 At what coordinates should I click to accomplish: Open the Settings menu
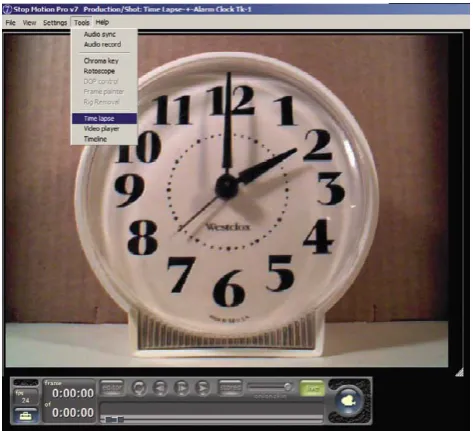(x=55, y=23)
